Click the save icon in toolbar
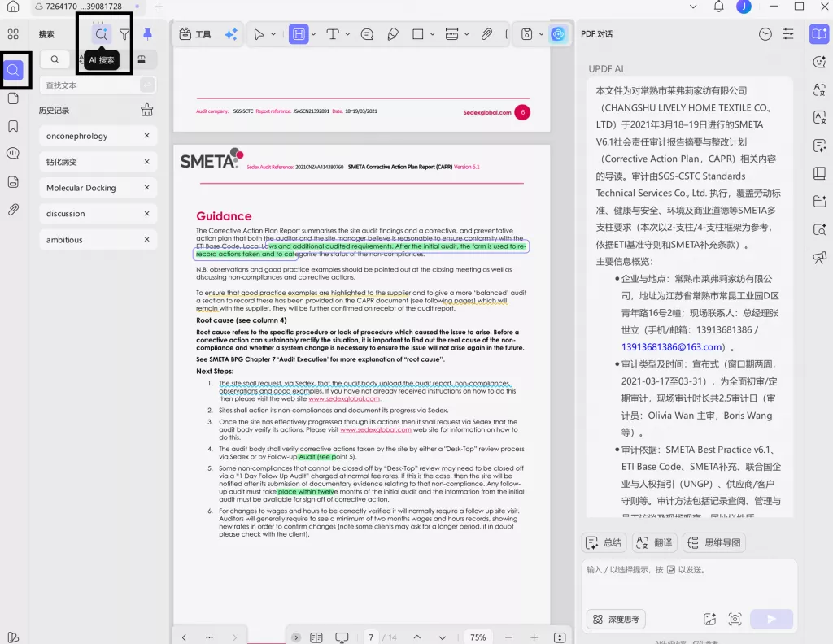 coord(526,34)
